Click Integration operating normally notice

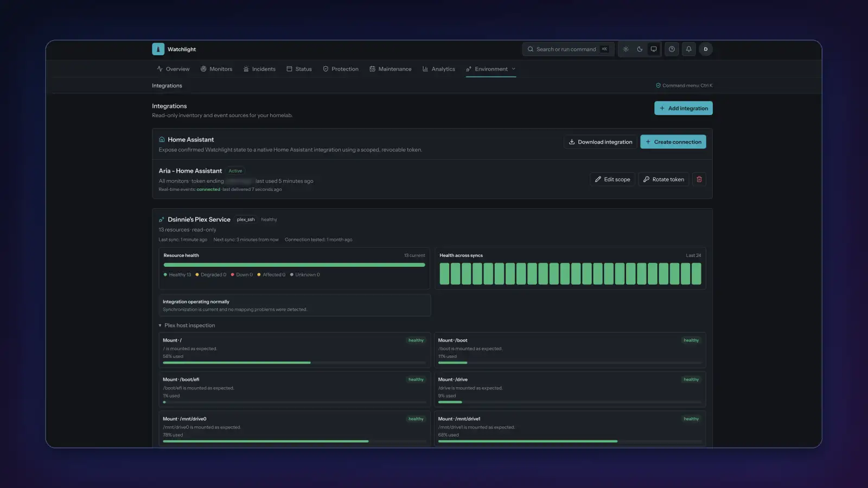click(x=295, y=305)
